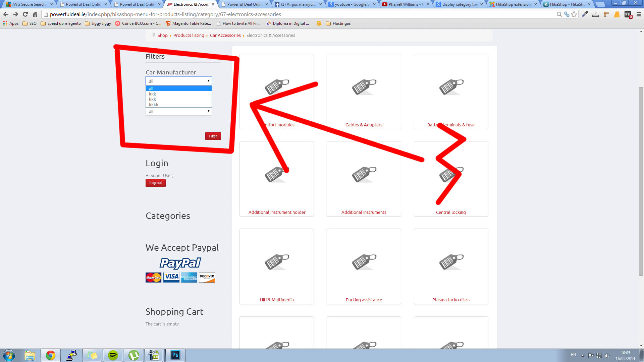Viewport: 644px width, 362px height.
Task: Click the uTorrent taskbar icon
Action: (x=134, y=355)
